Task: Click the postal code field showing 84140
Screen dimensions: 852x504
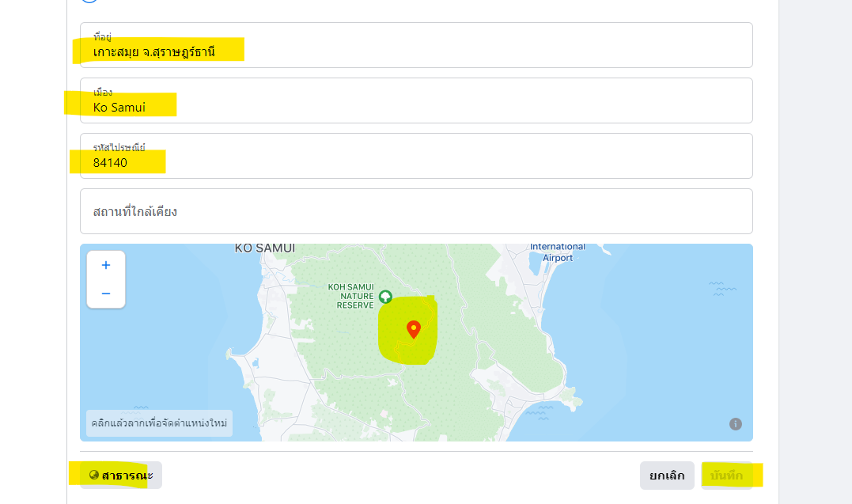Action: [x=416, y=156]
